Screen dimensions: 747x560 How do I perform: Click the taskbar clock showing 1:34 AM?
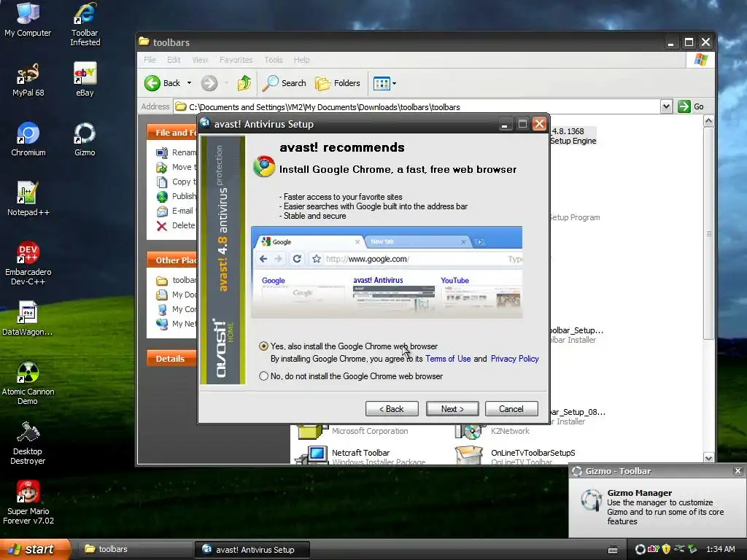(720, 549)
